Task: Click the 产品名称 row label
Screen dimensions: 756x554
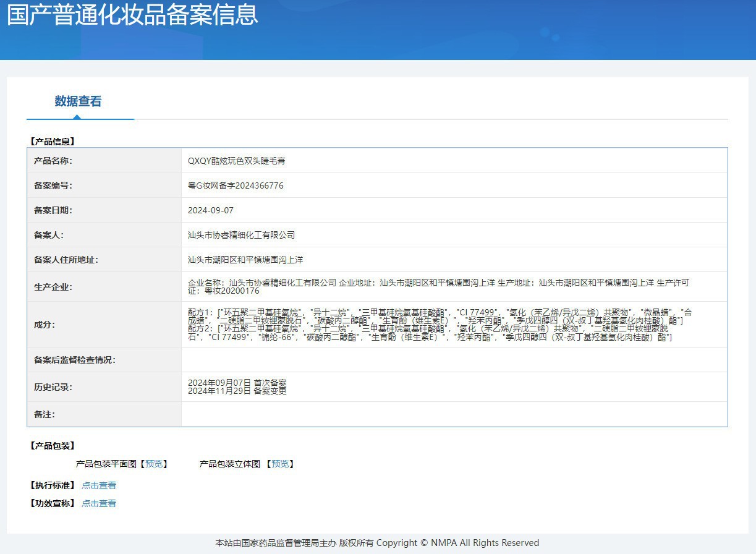Action: coord(53,161)
